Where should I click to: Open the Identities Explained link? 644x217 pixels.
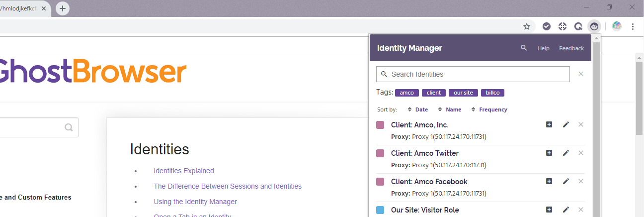(184, 171)
